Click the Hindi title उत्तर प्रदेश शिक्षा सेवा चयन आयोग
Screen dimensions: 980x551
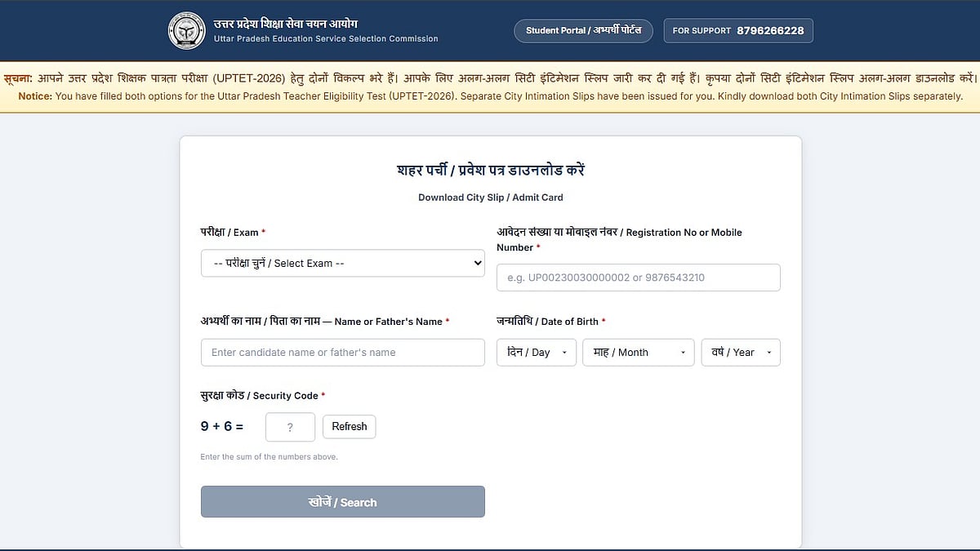[286, 23]
